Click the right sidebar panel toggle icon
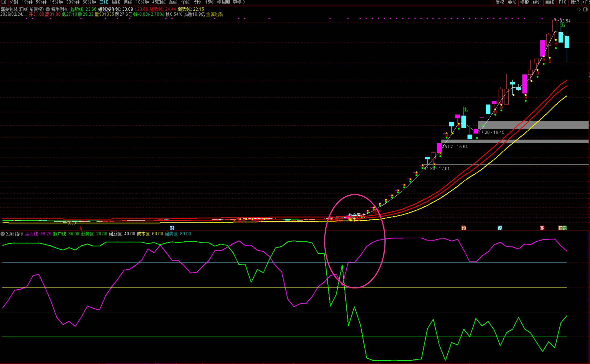 (x=585, y=9)
